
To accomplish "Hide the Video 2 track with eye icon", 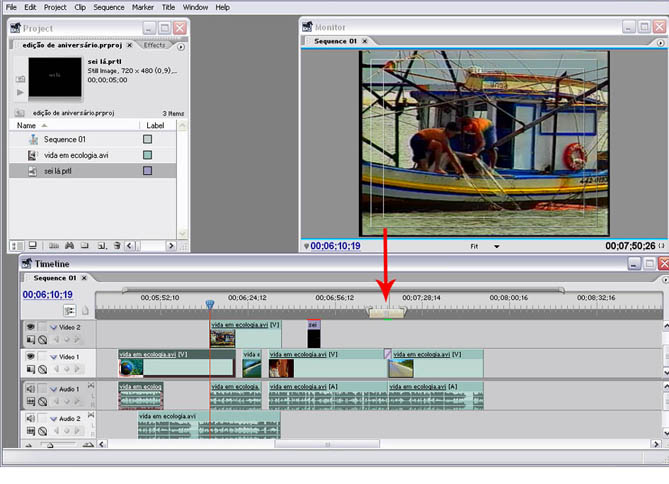I will tap(30, 327).
